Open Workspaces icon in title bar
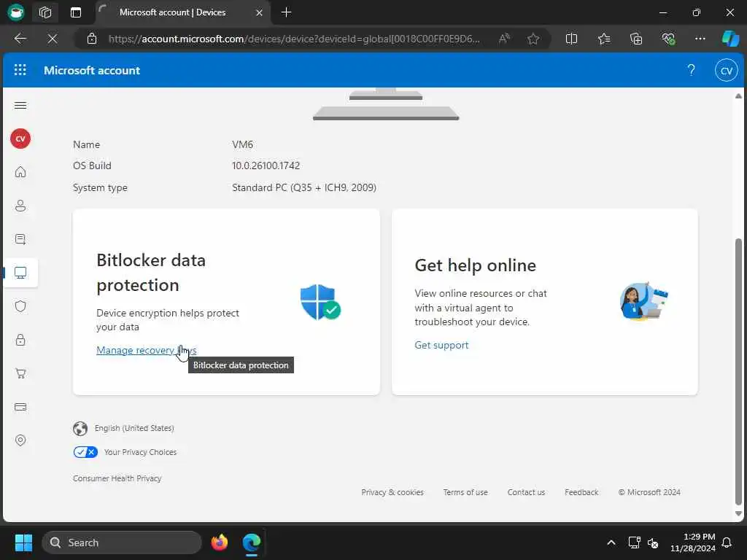The height and width of the screenshot is (560, 747). pyautogui.click(x=45, y=12)
